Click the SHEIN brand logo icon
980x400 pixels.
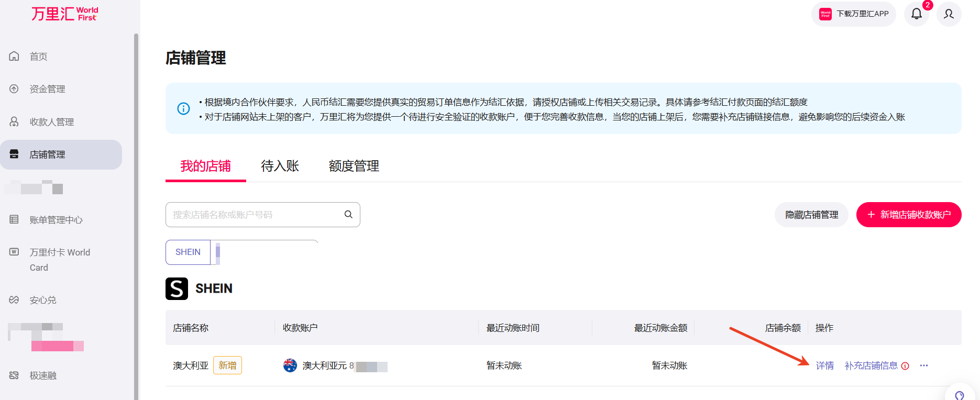click(x=177, y=288)
